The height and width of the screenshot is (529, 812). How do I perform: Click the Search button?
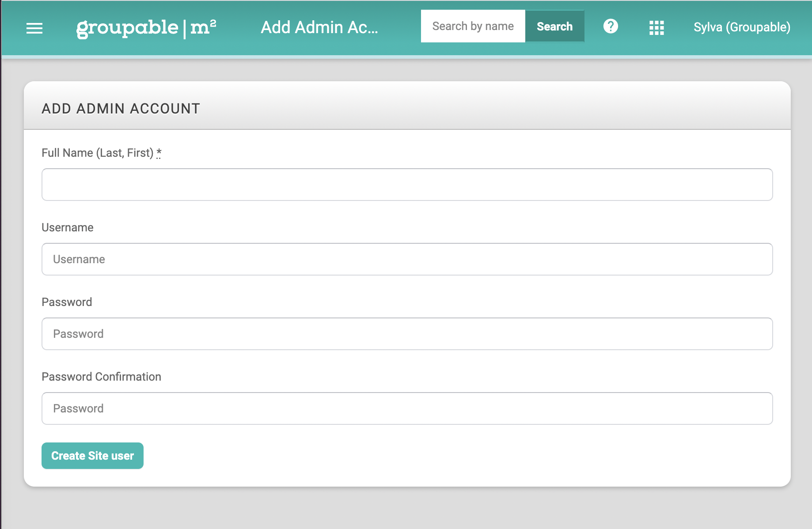tap(554, 26)
